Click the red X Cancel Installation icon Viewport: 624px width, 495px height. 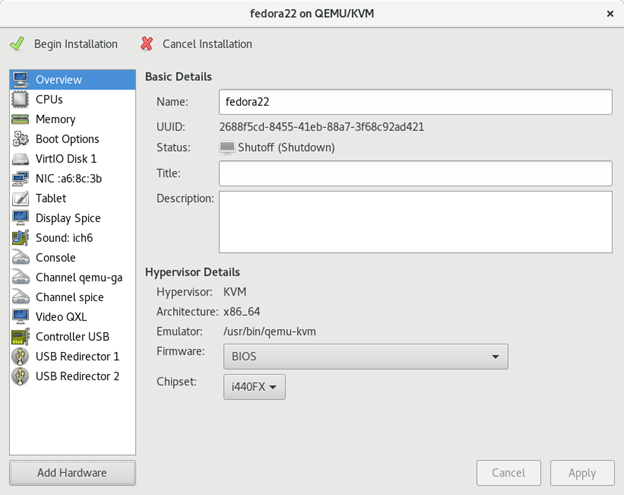click(x=147, y=44)
